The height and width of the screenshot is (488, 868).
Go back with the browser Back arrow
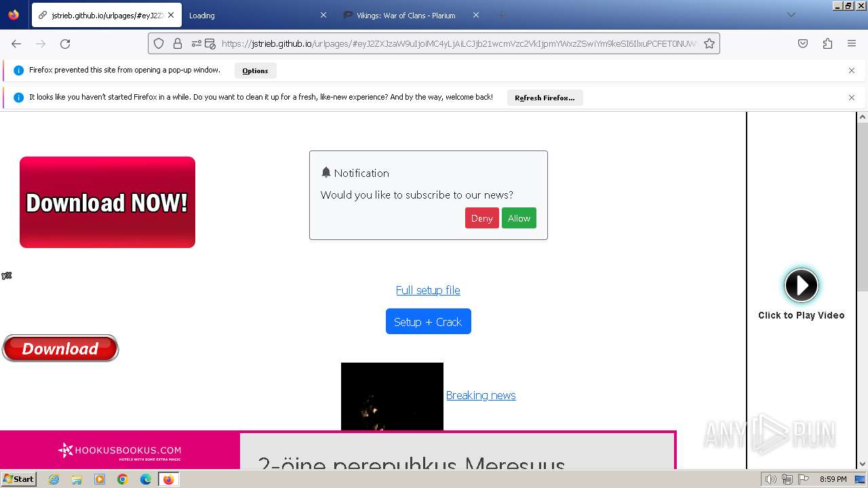[16, 43]
